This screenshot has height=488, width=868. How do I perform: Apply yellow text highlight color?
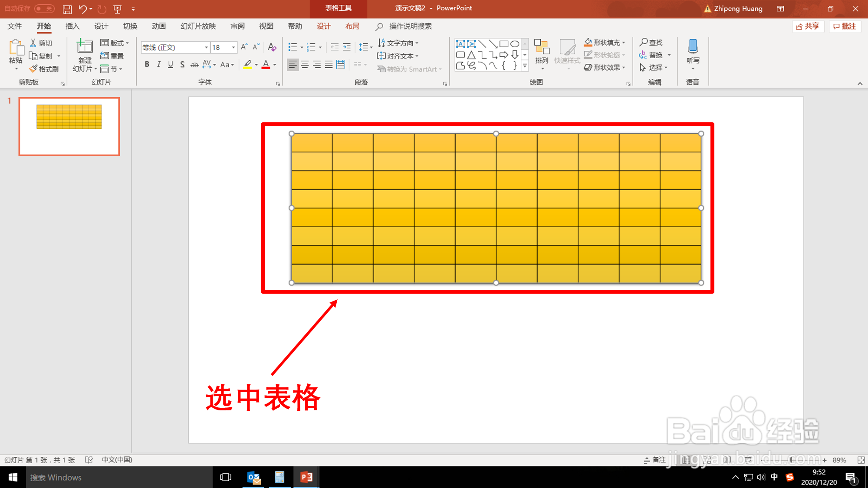tap(247, 65)
